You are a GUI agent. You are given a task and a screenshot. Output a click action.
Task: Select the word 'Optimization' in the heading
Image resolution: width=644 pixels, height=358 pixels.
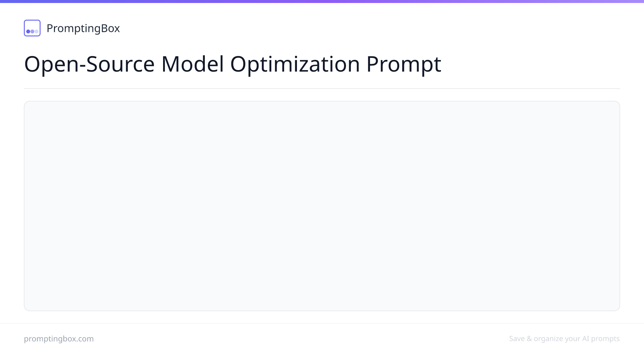coord(295,64)
